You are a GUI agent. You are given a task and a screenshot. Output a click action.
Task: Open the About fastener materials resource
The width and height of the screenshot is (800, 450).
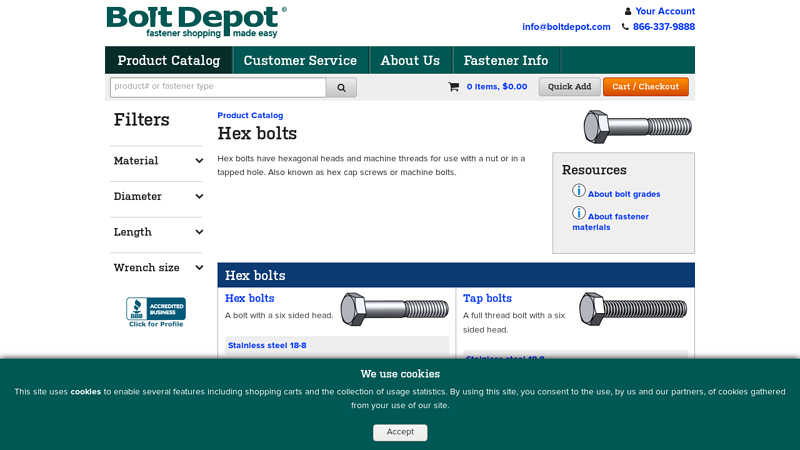point(610,222)
